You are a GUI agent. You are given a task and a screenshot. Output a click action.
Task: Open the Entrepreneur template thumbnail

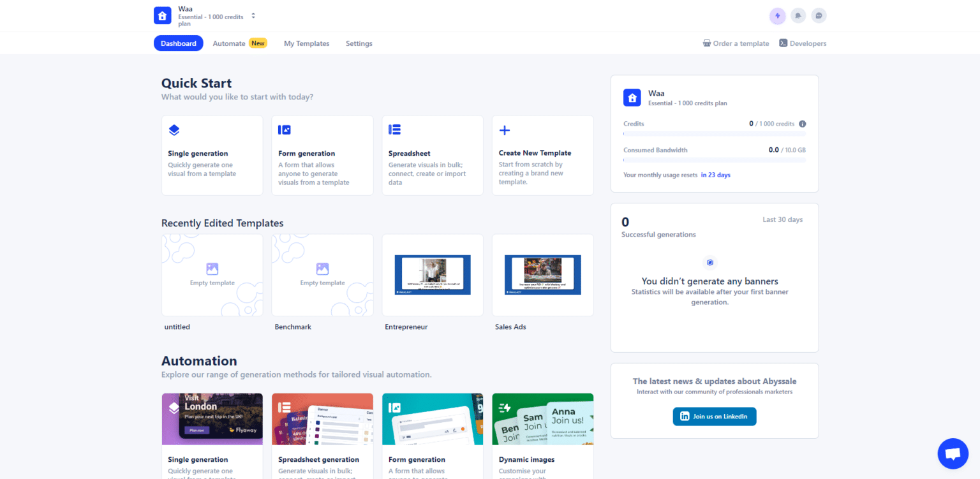pos(432,275)
